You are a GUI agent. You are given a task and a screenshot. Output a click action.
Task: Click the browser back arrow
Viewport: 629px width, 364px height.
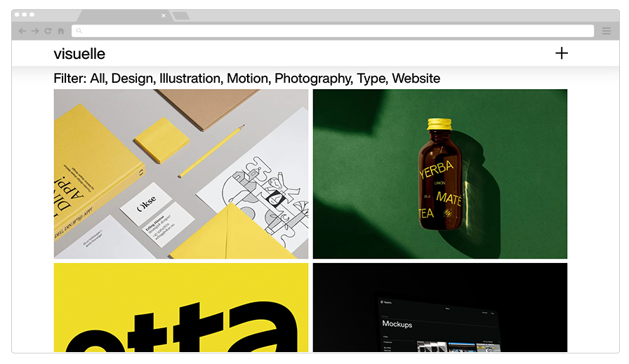tap(22, 31)
